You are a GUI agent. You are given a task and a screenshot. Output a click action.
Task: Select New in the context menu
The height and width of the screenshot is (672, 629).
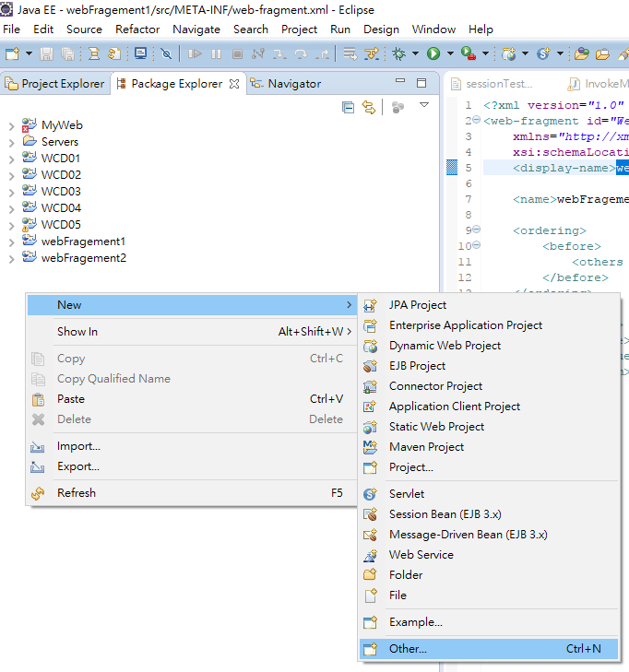192,305
